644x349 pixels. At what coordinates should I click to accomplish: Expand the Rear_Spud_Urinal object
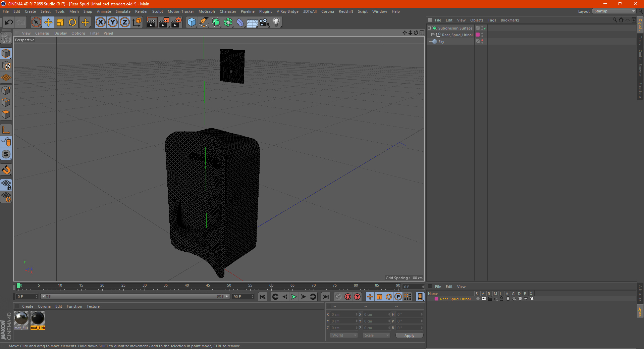point(433,35)
